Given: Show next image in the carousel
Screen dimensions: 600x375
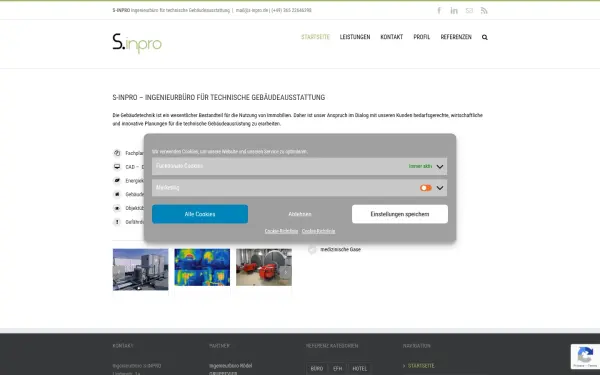Looking at the screenshot, I should tap(285, 272).
